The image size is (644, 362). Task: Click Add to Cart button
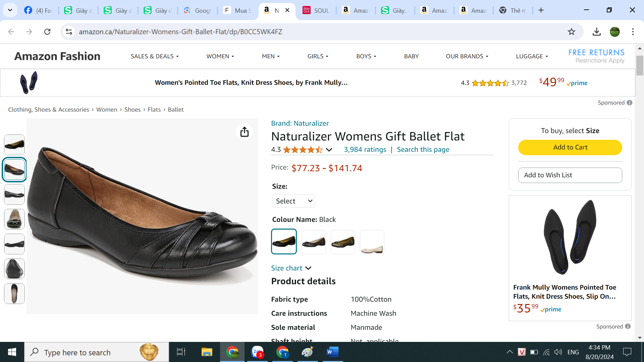pyautogui.click(x=570, y=147)
